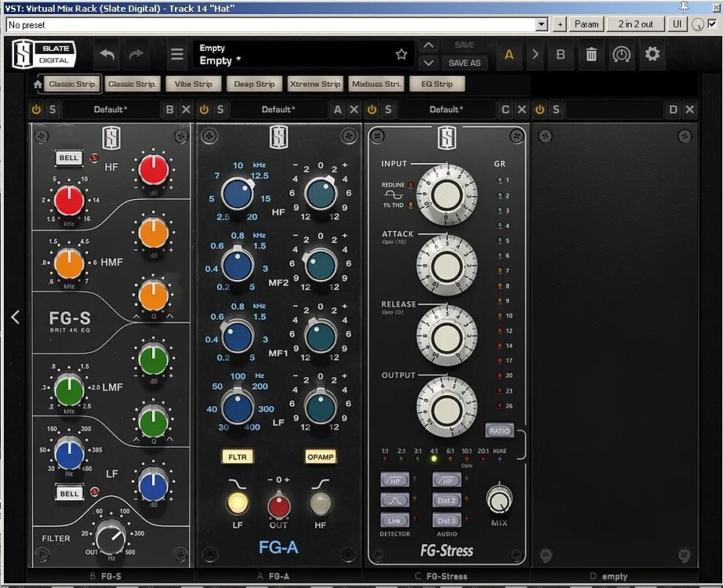Toggle the FLTR button on FG-A
The image size is (723, 588).
238,456
